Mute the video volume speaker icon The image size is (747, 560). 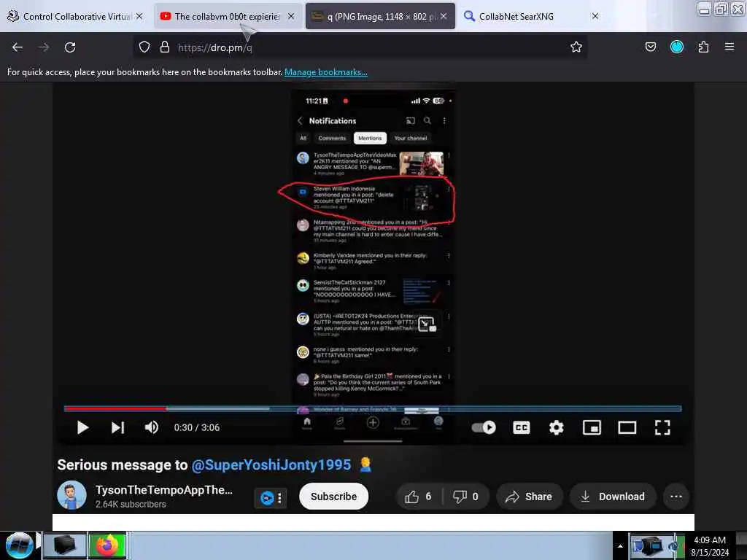coord(152,427)
